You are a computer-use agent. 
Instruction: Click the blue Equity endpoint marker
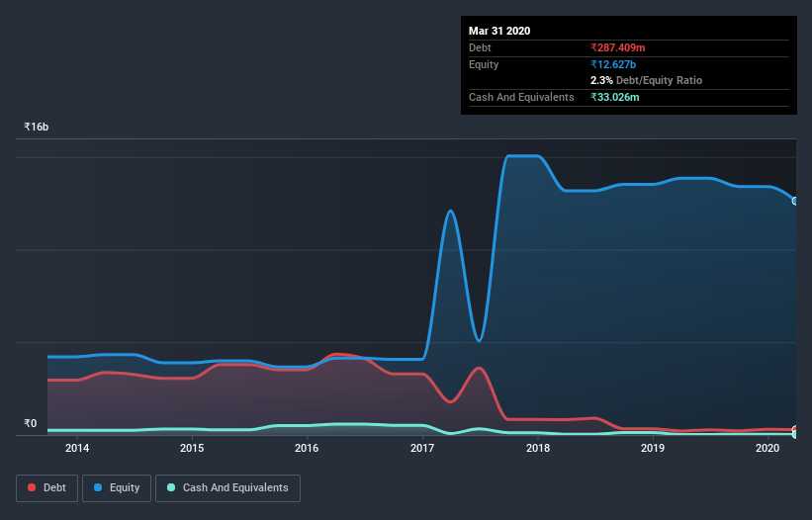point(795,201)
